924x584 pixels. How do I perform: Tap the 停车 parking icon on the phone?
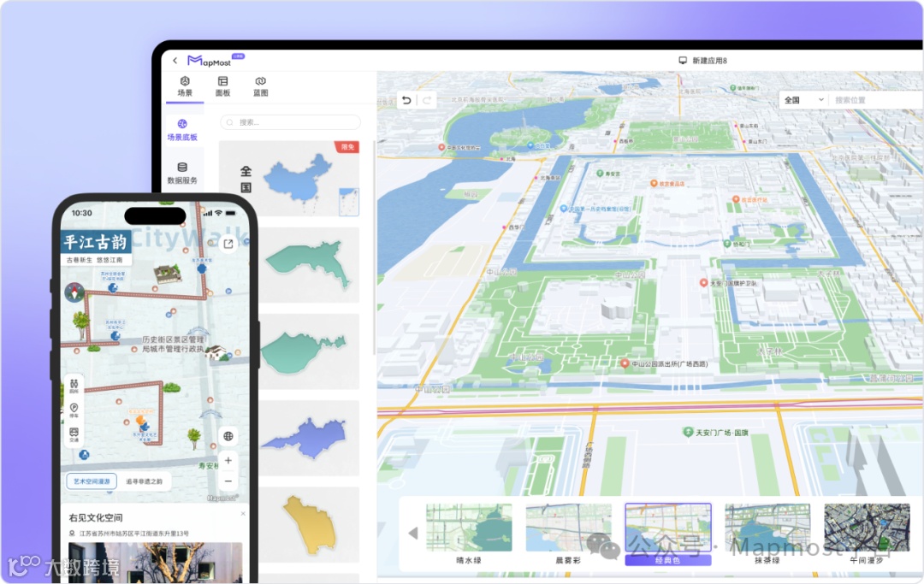click(x=74, y=410)
